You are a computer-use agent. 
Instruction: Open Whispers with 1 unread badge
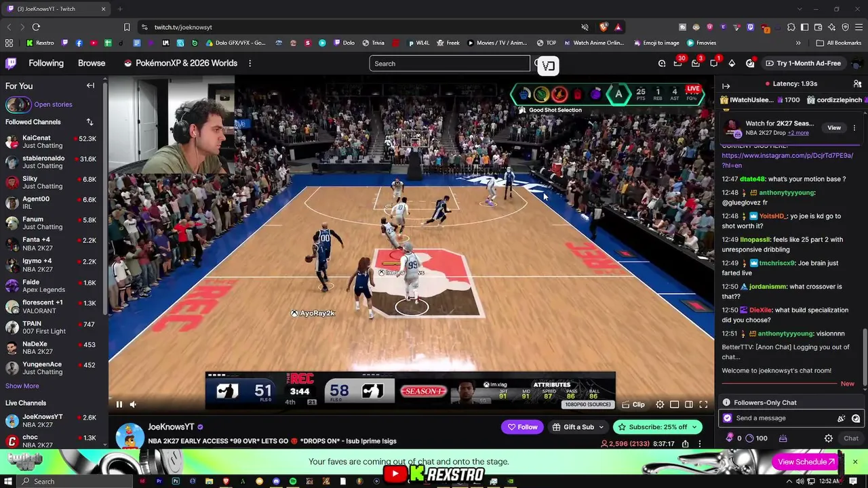click(714, 63)
